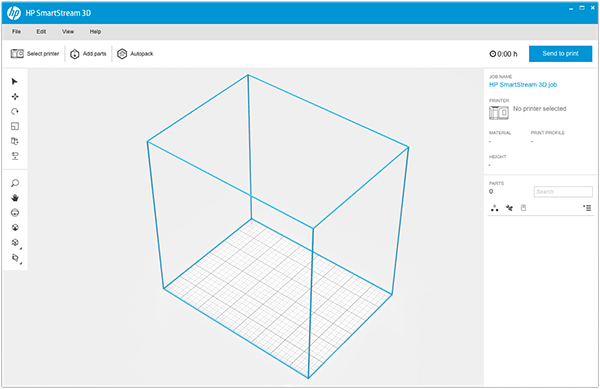
Task: Open the View menu
Action: (68, 31)
